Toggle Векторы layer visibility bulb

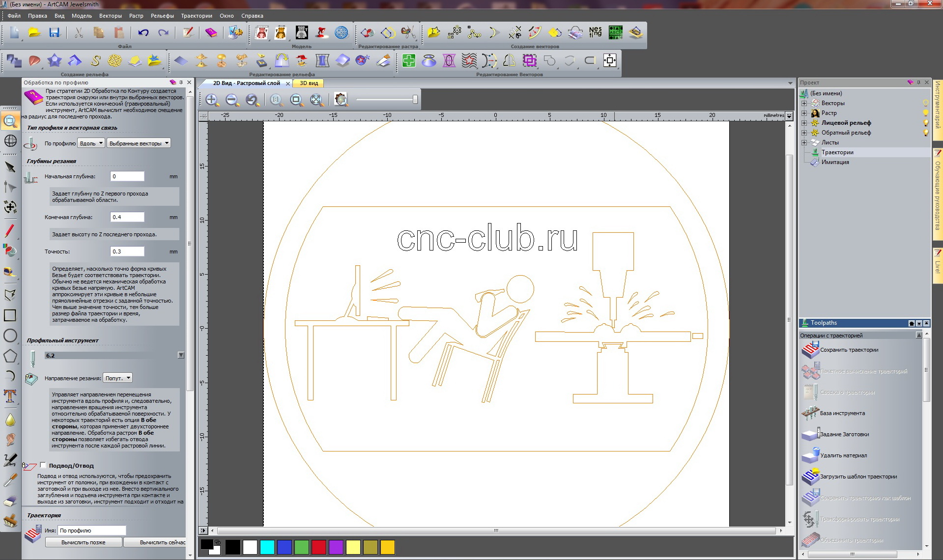[x=926, y=103]
